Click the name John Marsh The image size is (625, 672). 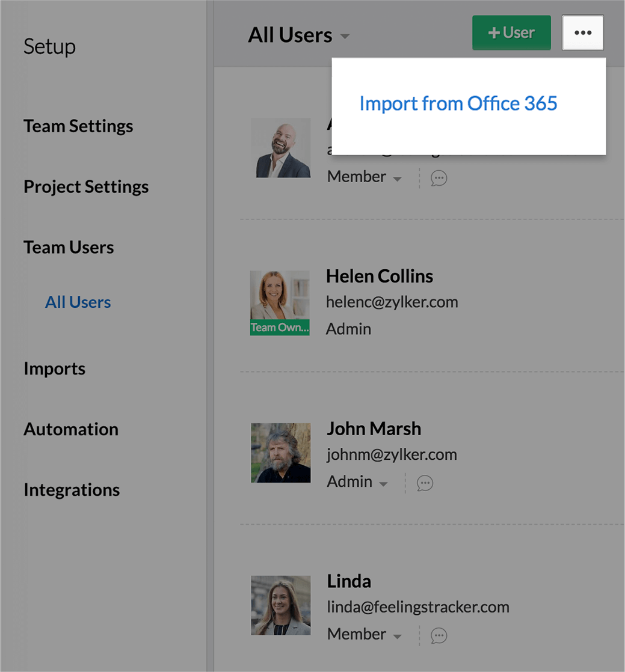[374, 429]
